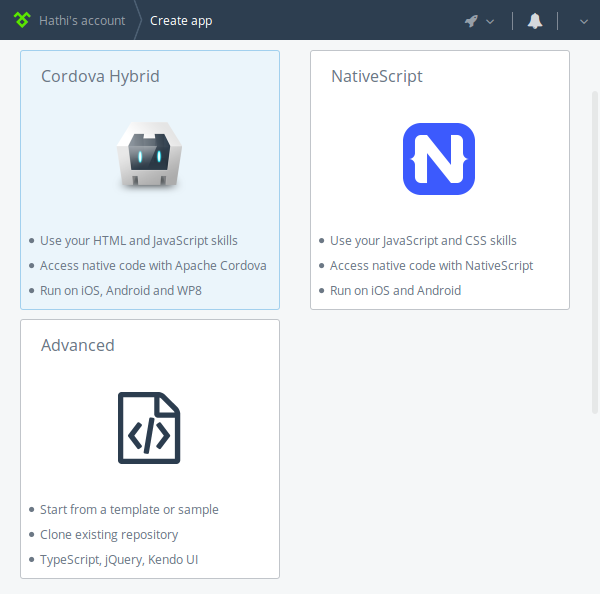Click the rocket icon in header
Viewport: 600px width, 594px height.
(471, 21)
